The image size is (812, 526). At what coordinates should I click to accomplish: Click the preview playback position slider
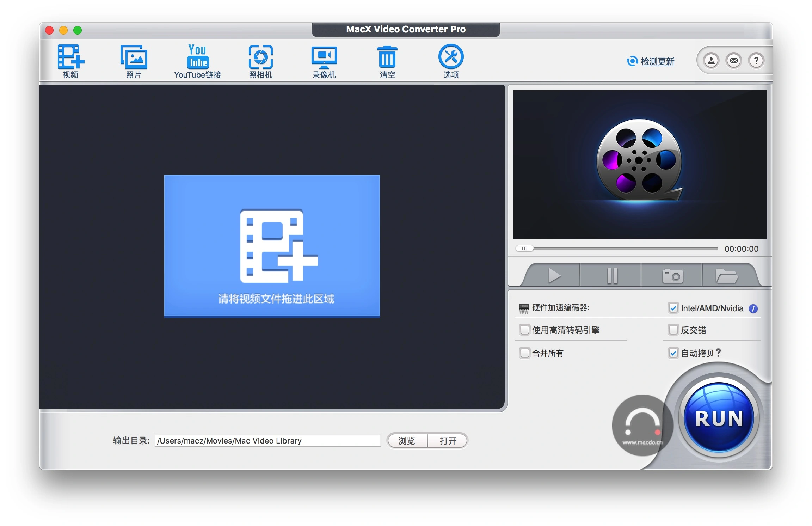[x=524, y=249]
